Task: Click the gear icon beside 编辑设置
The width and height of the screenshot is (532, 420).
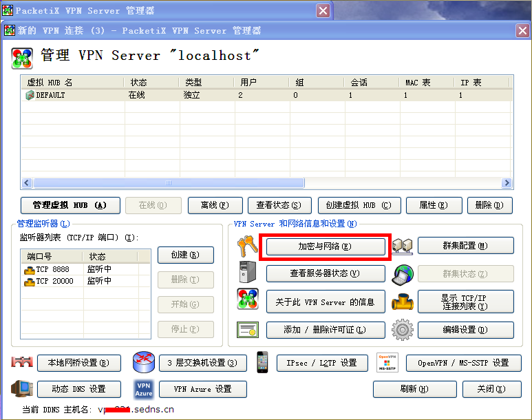Action: point(403,329)
